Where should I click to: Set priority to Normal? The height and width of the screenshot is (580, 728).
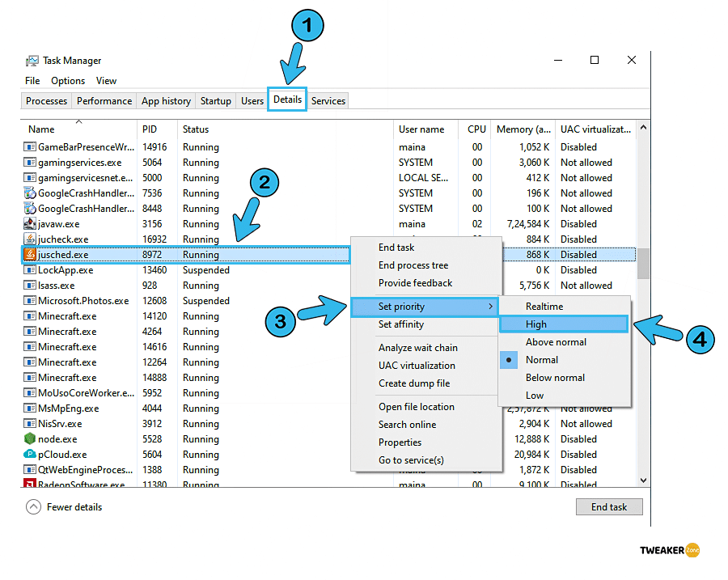(x=565, y=360)
